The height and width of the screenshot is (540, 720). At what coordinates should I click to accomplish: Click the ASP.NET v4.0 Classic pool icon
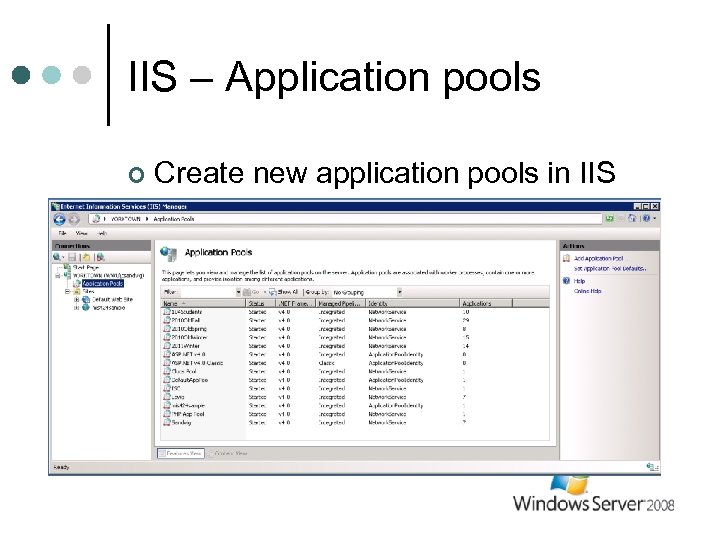(167, 363)
